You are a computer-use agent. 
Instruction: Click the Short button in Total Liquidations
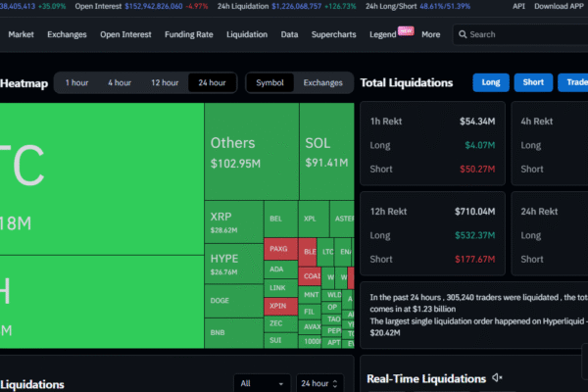click(533, 83)
